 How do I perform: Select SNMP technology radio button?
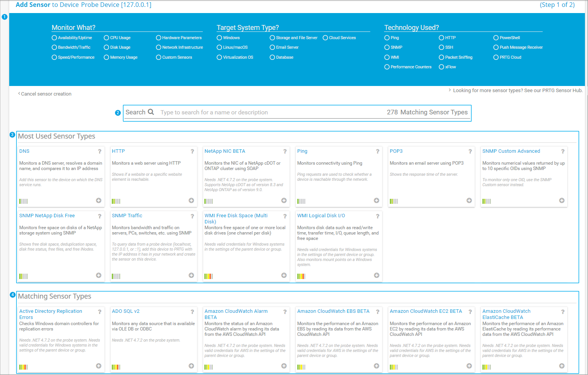pyautogui.click(x=387, y=47)
